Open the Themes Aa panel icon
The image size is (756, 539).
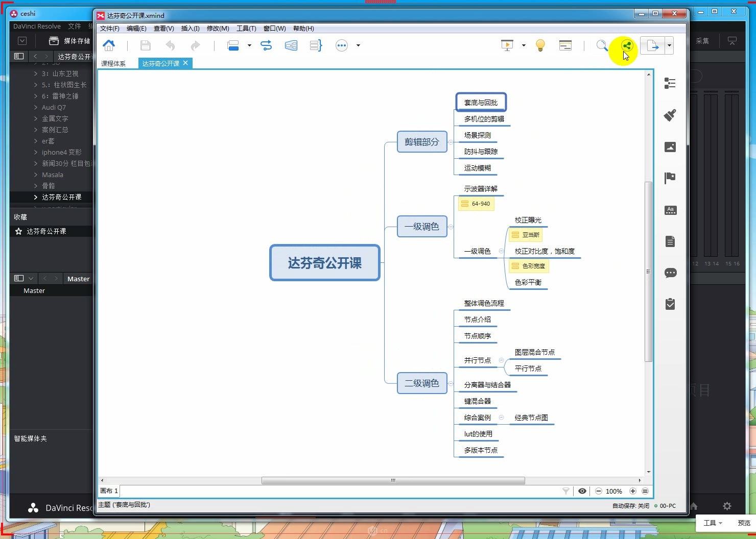671,210
